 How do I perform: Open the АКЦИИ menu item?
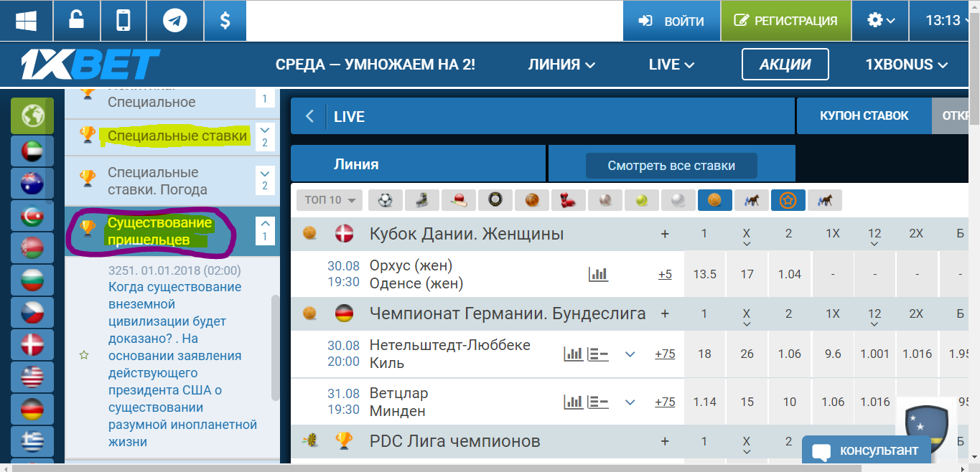(785, 65)
